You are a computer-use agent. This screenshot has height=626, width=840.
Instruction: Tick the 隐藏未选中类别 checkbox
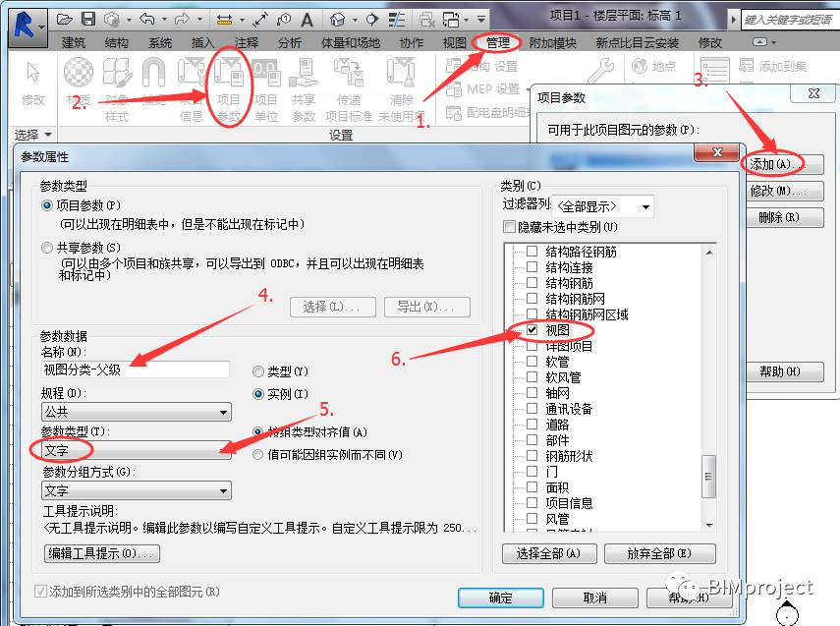tap(509, 227)
